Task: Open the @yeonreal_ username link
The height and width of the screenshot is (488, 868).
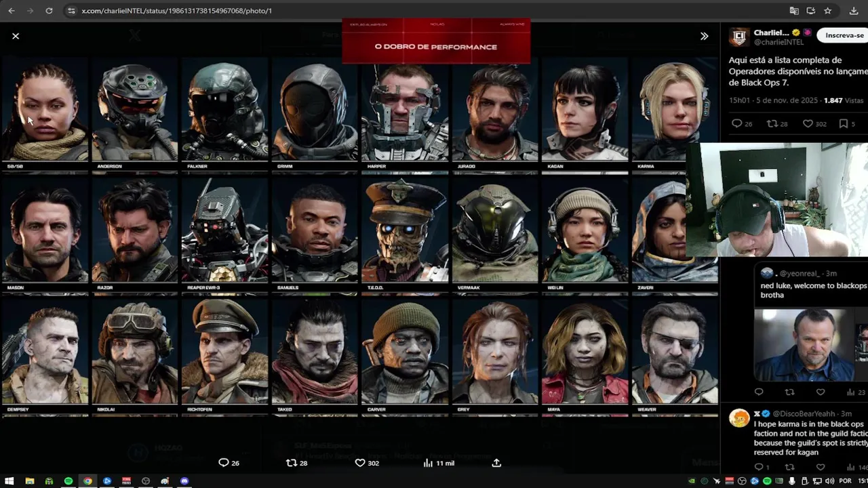Action: click(800, 273)
